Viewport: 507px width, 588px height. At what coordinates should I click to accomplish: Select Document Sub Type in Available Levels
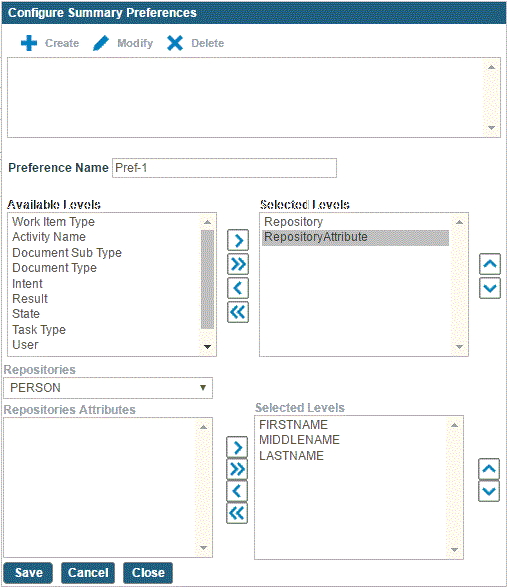pyautogui.click(x=67, y=253)
